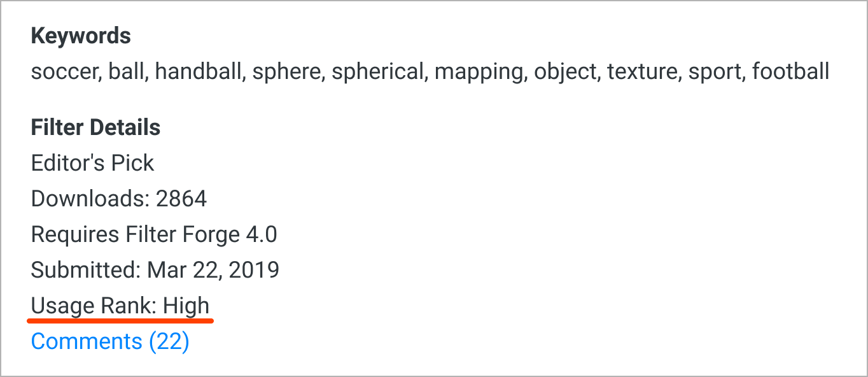The width and height of the screenshot is (868, 377).
Task: Click the Submitted: Mar 22, 2019 line
Action: tap(155, 270)
